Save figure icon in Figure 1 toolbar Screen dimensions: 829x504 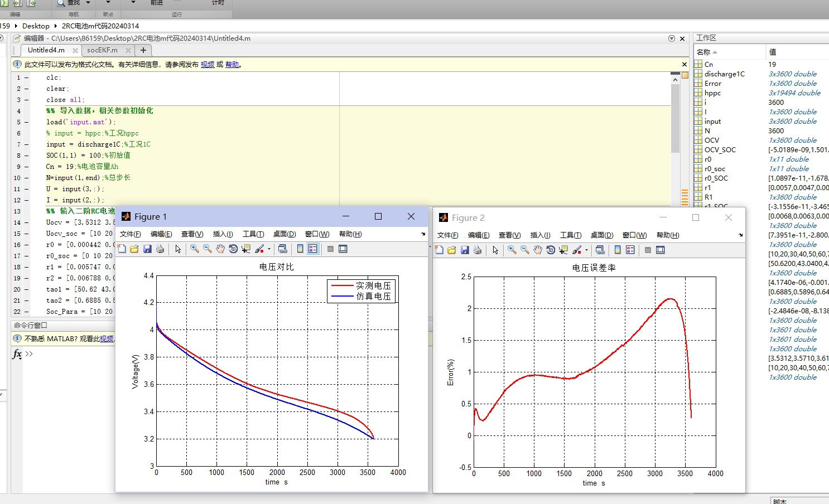click(x=147, y=249)
